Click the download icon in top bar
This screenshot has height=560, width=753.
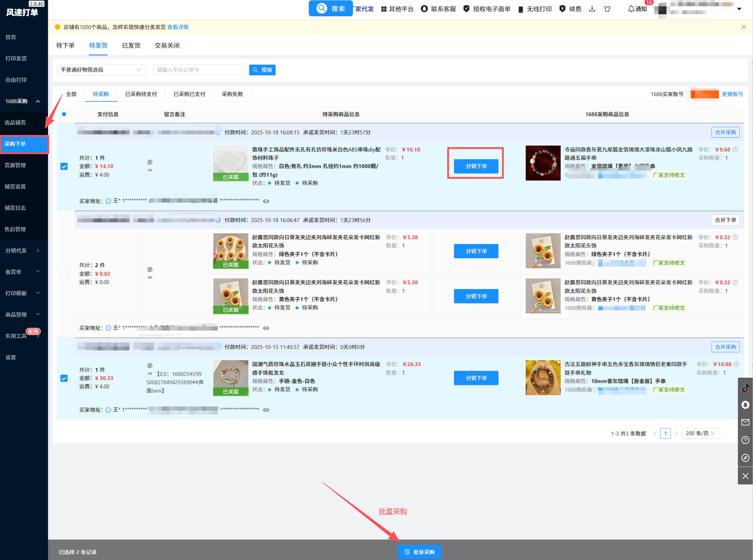tap(592, 9)
